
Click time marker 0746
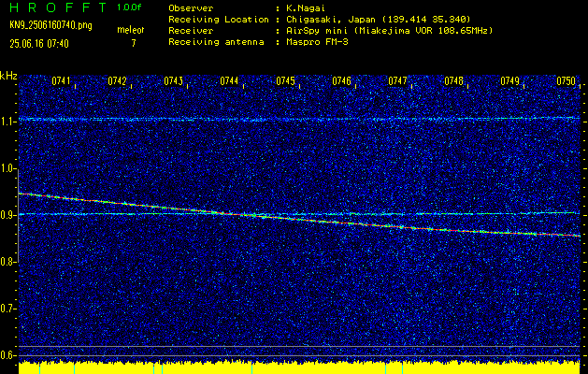[x=341, y=80]
